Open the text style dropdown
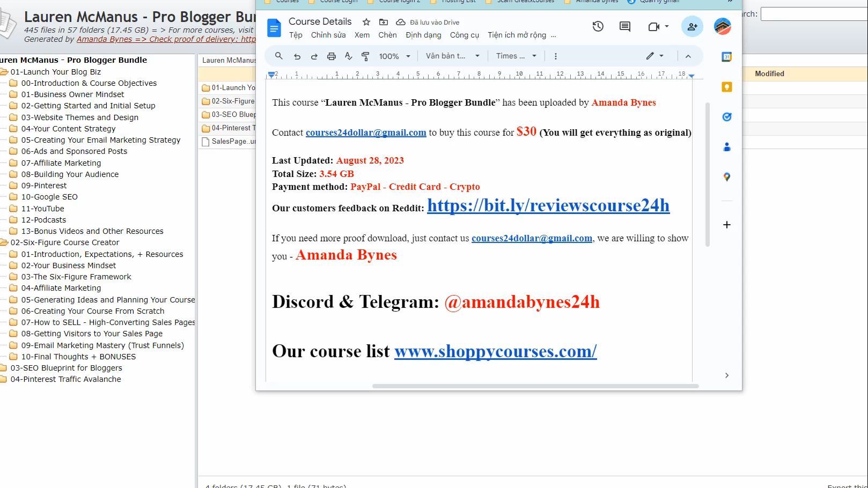Viewport: 868px width, 488px height. click(x=453, y=56)
